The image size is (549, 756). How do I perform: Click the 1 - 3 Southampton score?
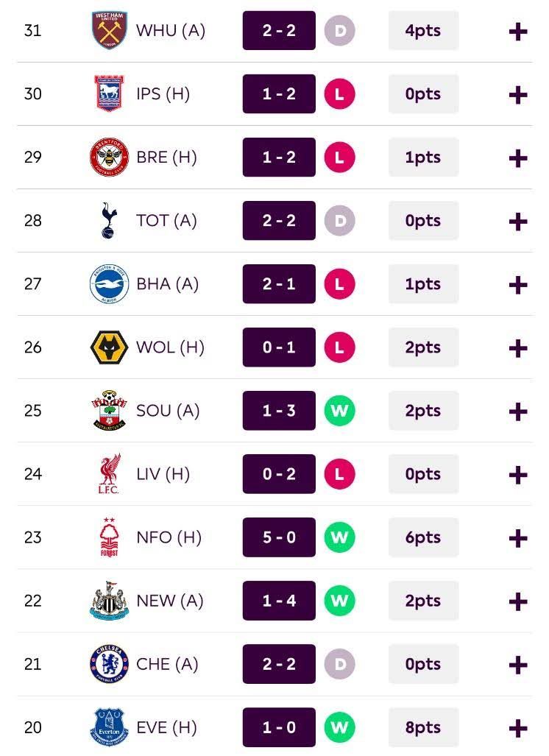279,410
